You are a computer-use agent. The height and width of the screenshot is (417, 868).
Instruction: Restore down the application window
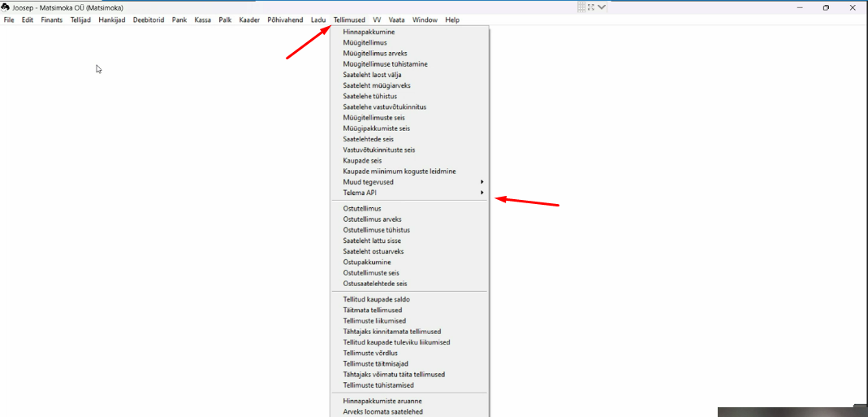click(826, 7)
